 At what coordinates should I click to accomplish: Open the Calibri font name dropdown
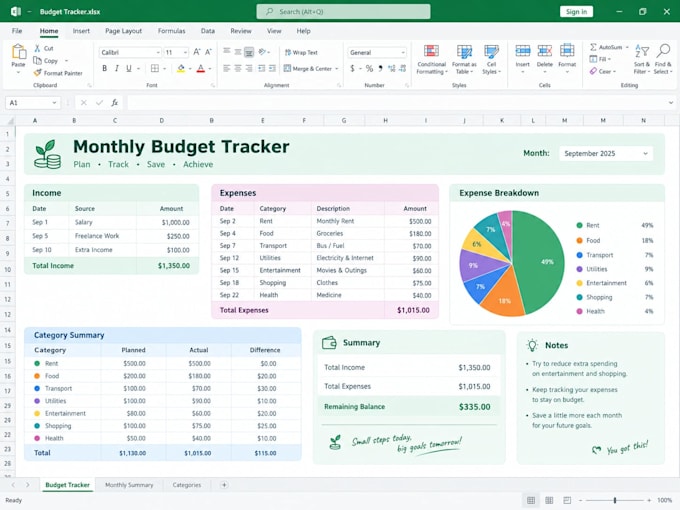coord(130,52)
